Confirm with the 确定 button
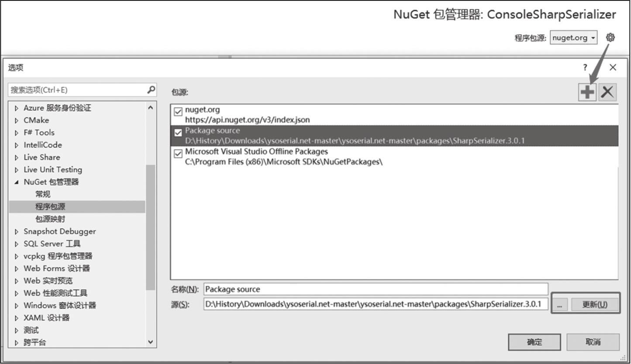The height and width of the screenshot is (364, 631). [534, 342]
